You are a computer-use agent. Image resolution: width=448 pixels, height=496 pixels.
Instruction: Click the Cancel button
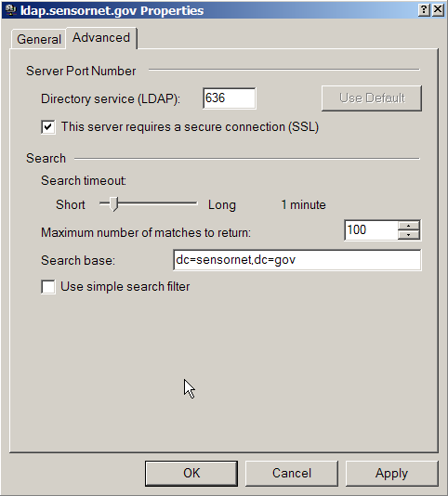coord(292,474)
